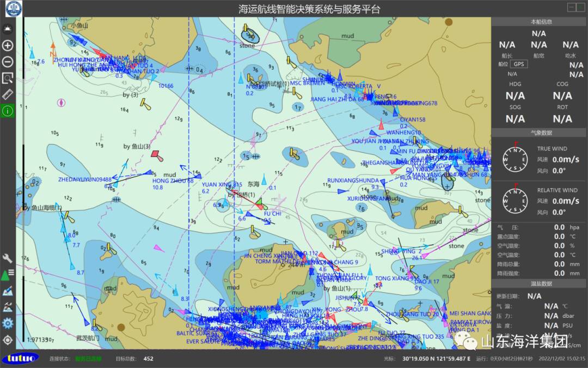Click the route edit tool icon
The image size is (588, 368).
pos(8,307)
